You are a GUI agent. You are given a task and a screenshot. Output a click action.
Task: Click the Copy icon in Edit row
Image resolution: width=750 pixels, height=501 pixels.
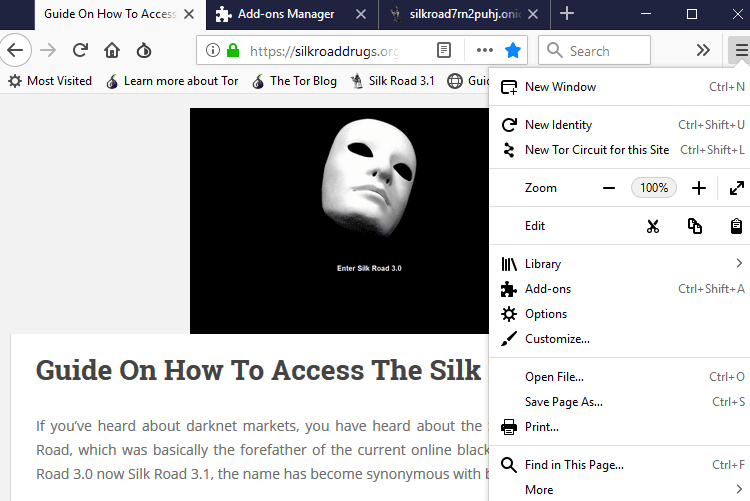[x=694, y=226]
